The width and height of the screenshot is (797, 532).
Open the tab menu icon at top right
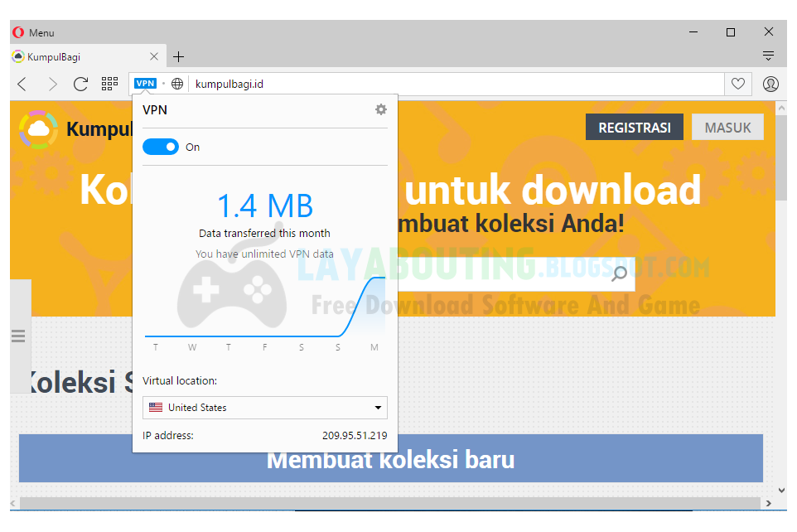pyautogui.click(x=769, y=56)
